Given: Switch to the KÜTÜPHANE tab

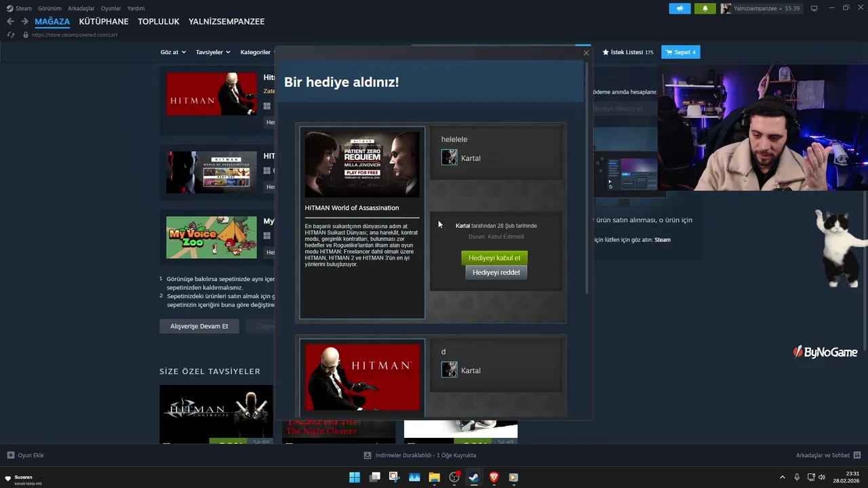Looking at the screenshot, I should pos(104,22).
